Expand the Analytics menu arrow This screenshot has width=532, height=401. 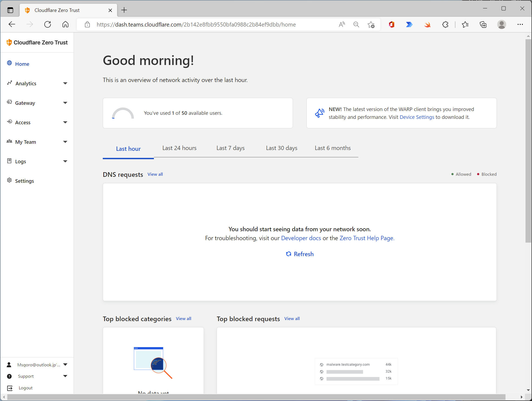[65, 83]
